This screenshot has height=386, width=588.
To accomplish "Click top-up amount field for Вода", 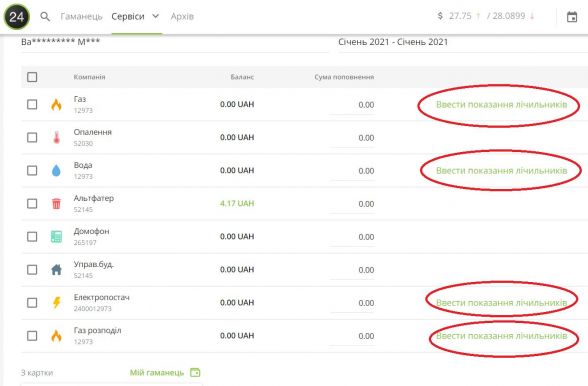I will point(352,171).
